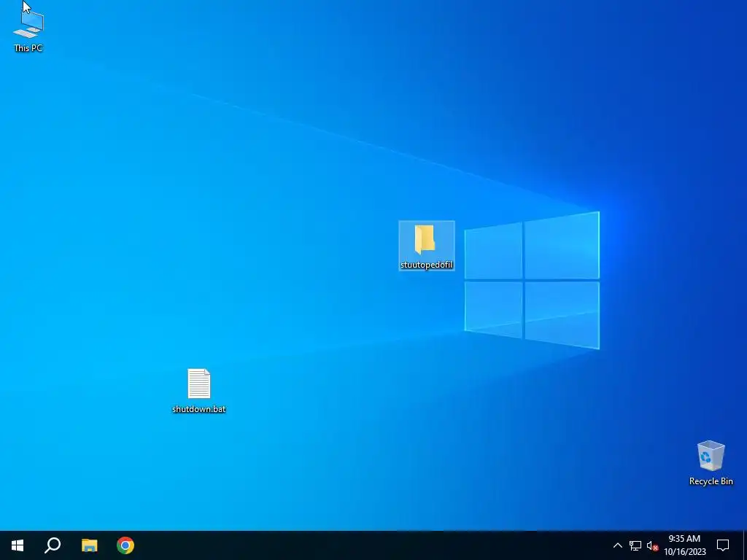Image resolution: width=747 pixels, height=560 pixels.
Task: Show hidden system tray icons
Action: 617,545
